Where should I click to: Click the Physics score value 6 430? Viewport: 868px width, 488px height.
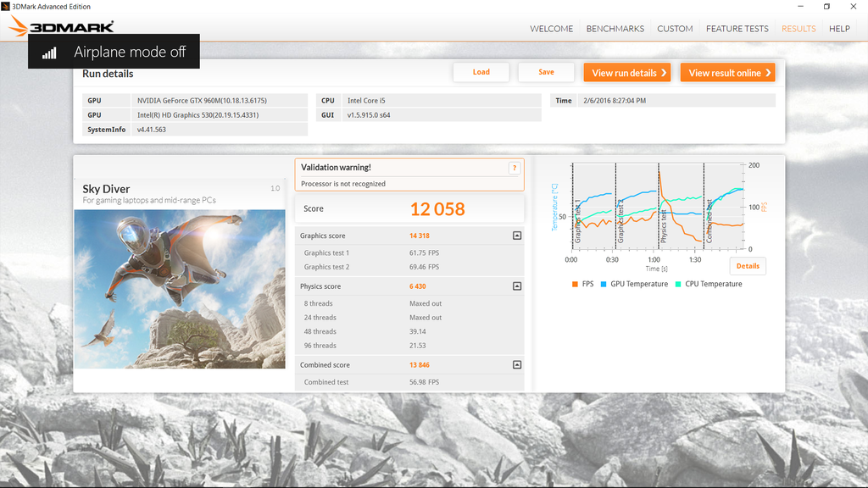[x=417, y=286]
